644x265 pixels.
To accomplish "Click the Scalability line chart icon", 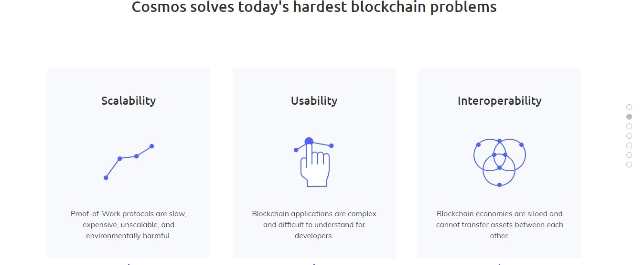I will 129,162.
